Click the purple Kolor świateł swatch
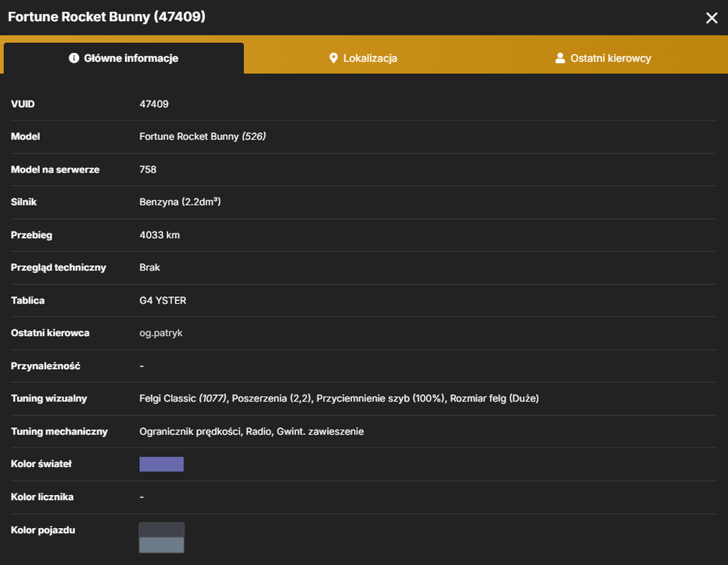This screenshot has height=565, width=728. [x=162, y=464]
